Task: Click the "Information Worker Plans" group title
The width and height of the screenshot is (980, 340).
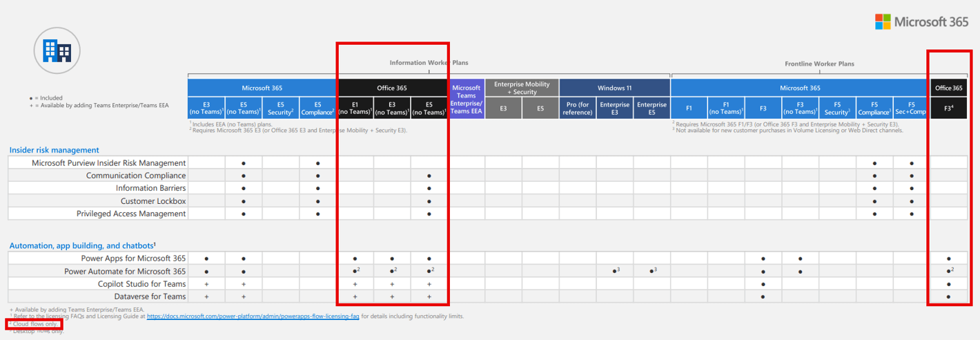Action: click(429, 63)
